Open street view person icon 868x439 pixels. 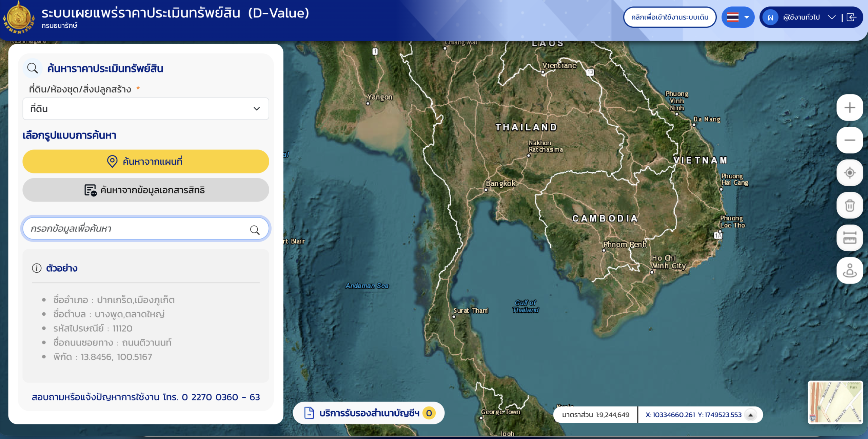(849, 270)
